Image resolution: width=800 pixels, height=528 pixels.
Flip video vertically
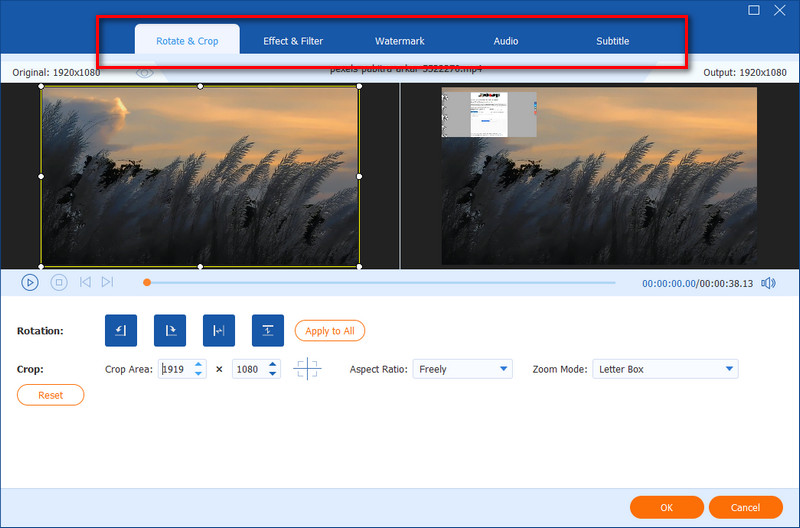point(268,331)
